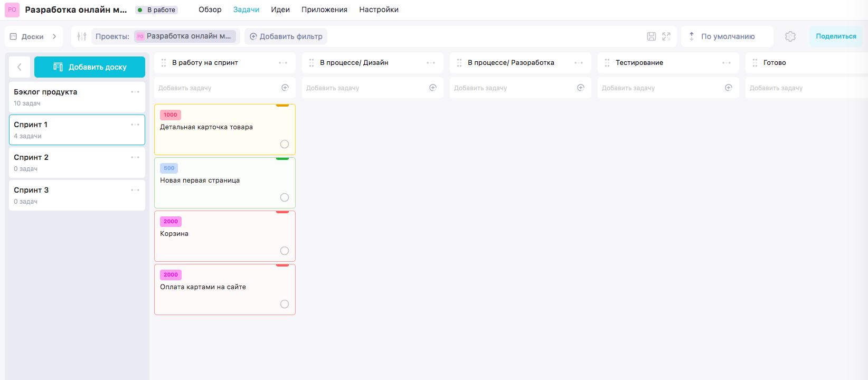Open Новая первая страница card
Image resolution: width=868 pixels, height=380 pixels.
pos(225,183)
